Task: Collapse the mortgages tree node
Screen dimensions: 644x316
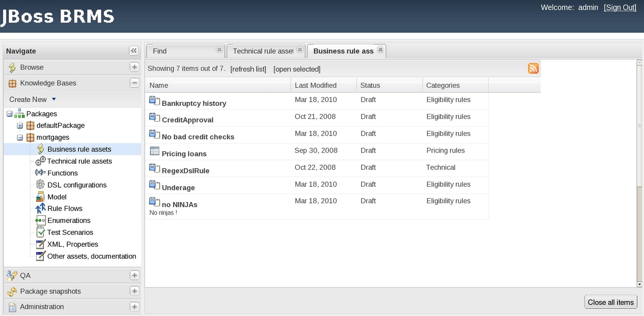Action: (20, 138)
